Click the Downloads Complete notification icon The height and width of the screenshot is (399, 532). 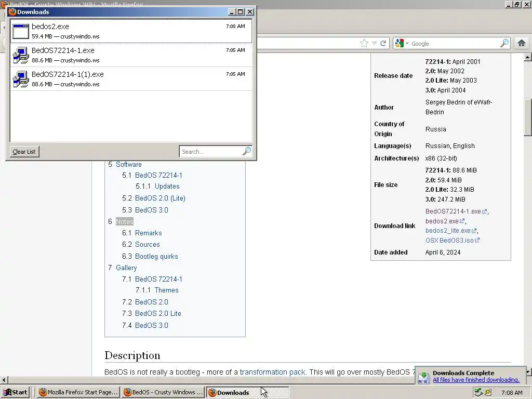coord(424,377)
